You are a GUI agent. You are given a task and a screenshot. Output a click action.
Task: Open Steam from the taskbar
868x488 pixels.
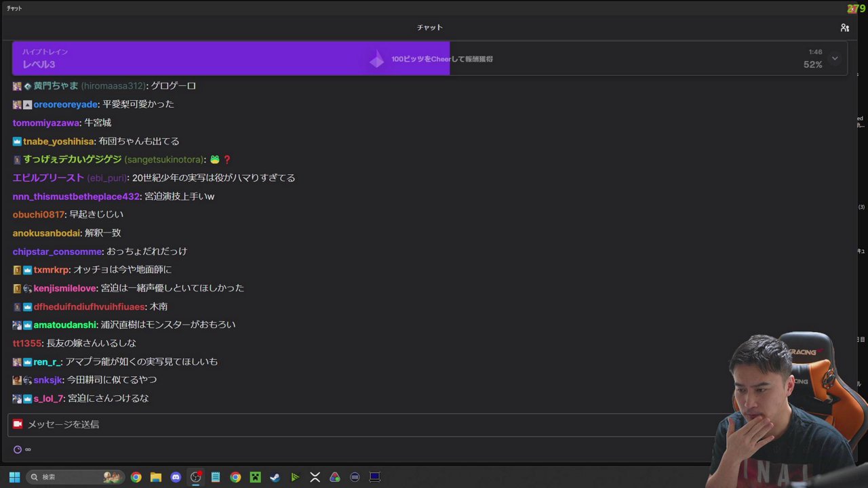click(x=275, y=477)
